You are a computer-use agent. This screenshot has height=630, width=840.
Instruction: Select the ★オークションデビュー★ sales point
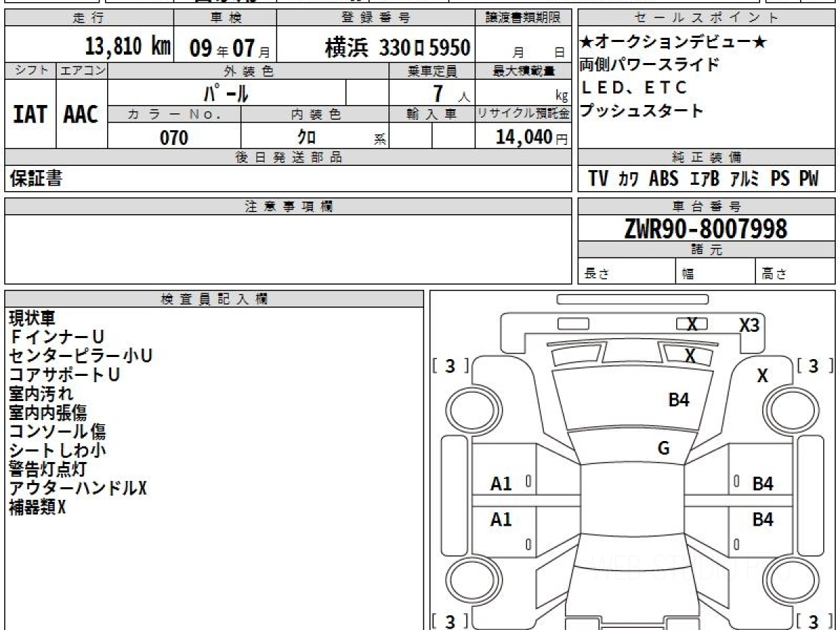[x=673, y=43]
